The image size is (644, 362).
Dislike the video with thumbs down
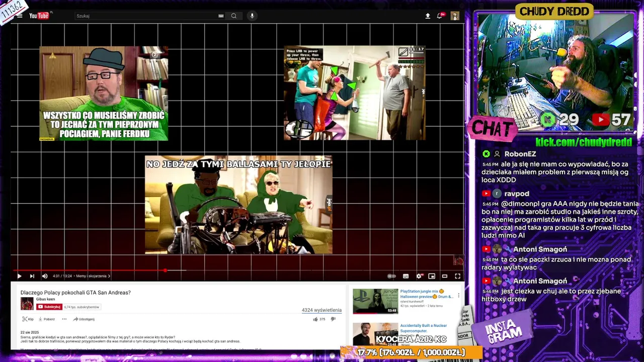tap(333, 319)
